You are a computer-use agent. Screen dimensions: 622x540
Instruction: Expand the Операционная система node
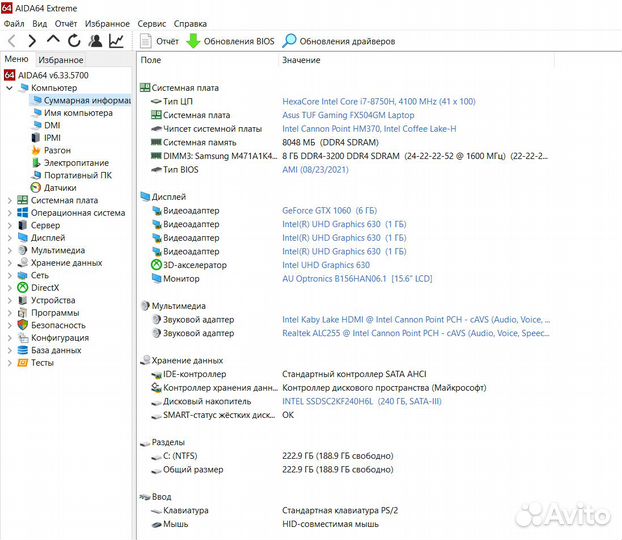pyautogui.click(x=10, y=213)
